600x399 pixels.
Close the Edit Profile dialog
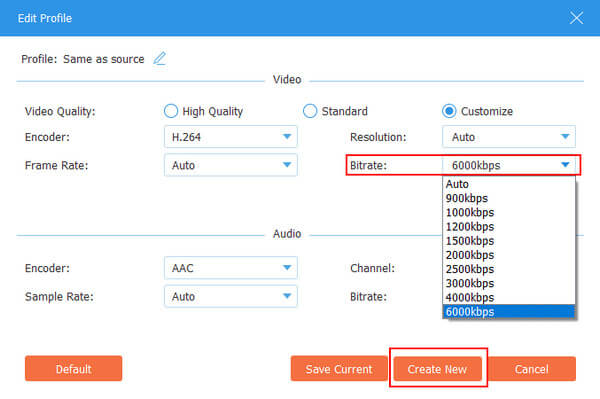pyautogui.click(x=576, y=18)
